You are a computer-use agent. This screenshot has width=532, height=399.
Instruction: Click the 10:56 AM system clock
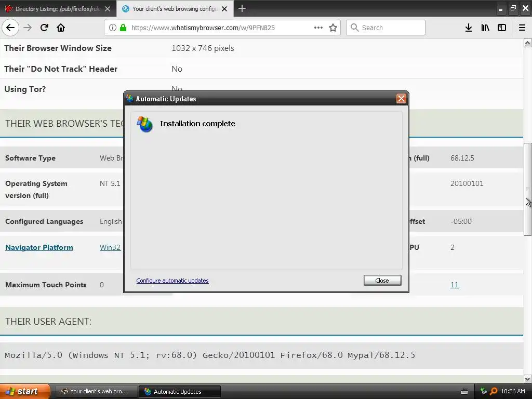pos(513,391)
